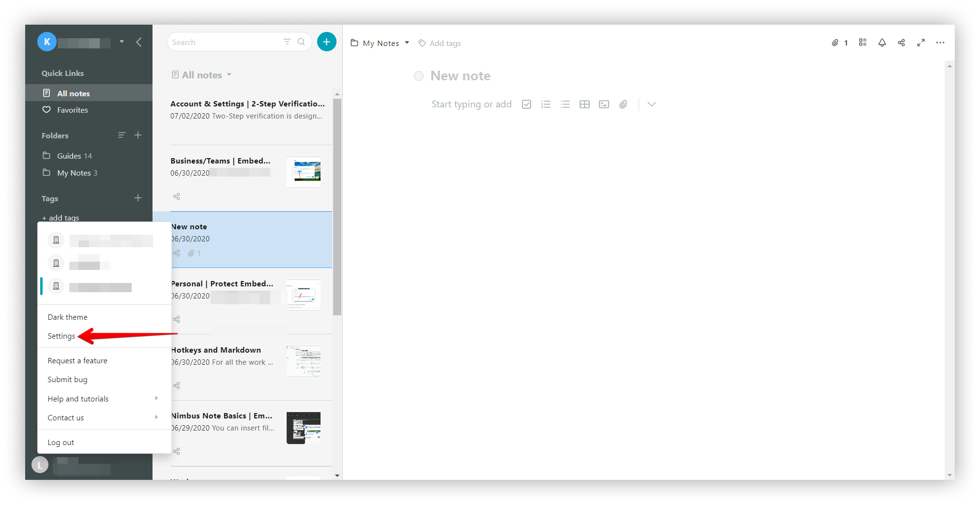Click the search filter icon
Image resolution: width=980 pixels, height=505 pixels.
[x=287, y=42]
